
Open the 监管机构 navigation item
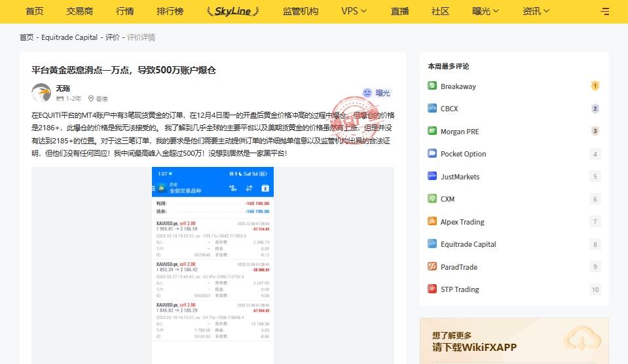coord(301,11)
